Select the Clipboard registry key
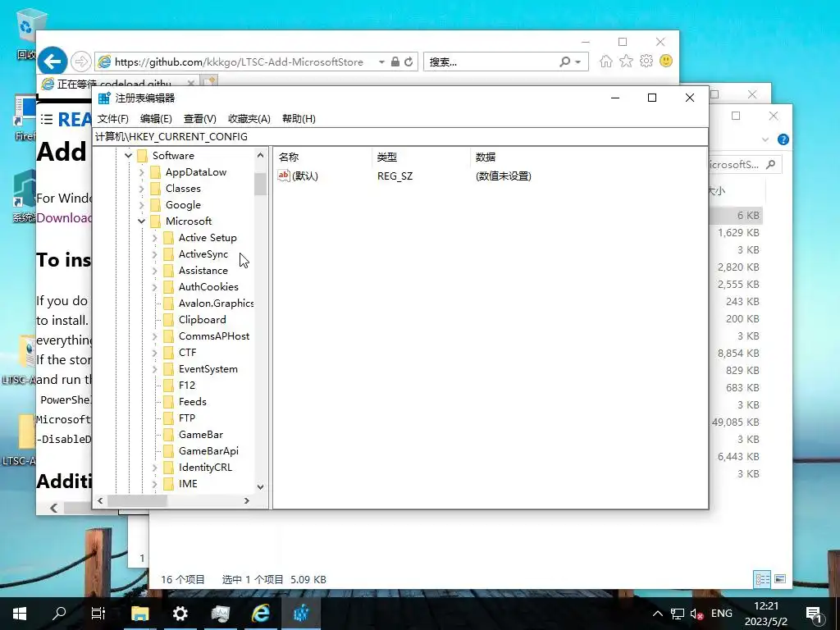This screenshot has width=840, height=630. (x=202, y=320)
